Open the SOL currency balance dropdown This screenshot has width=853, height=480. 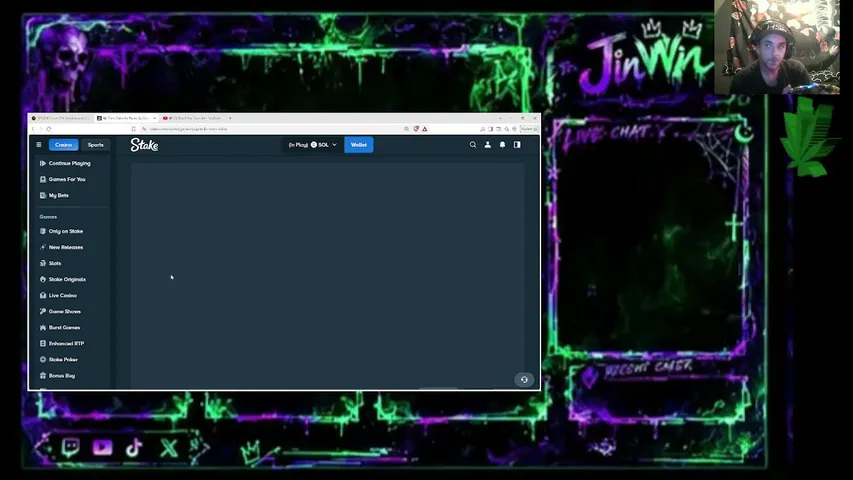313,145
